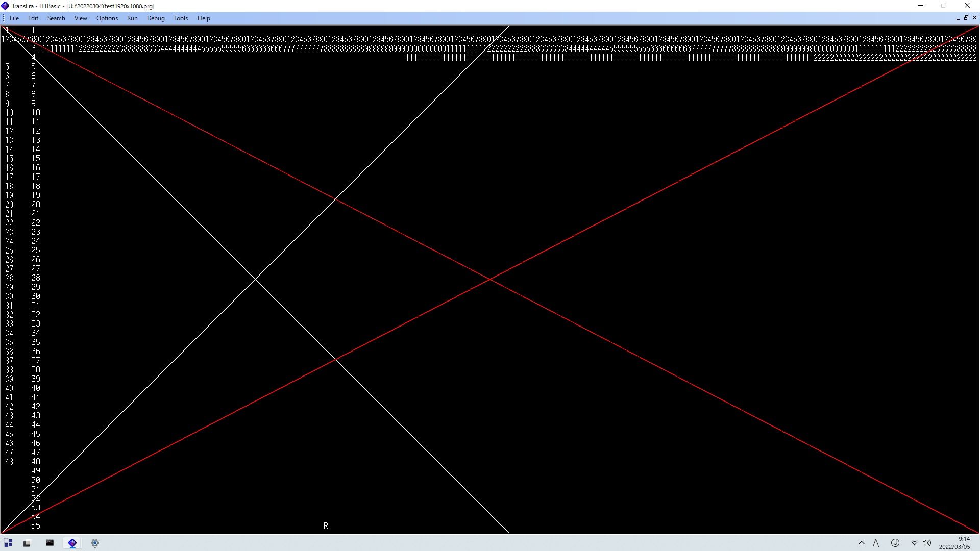Image resolution: width=980 pixels, height=551 pixels.
Task: Open the Run menu
Action: point(132,18)
